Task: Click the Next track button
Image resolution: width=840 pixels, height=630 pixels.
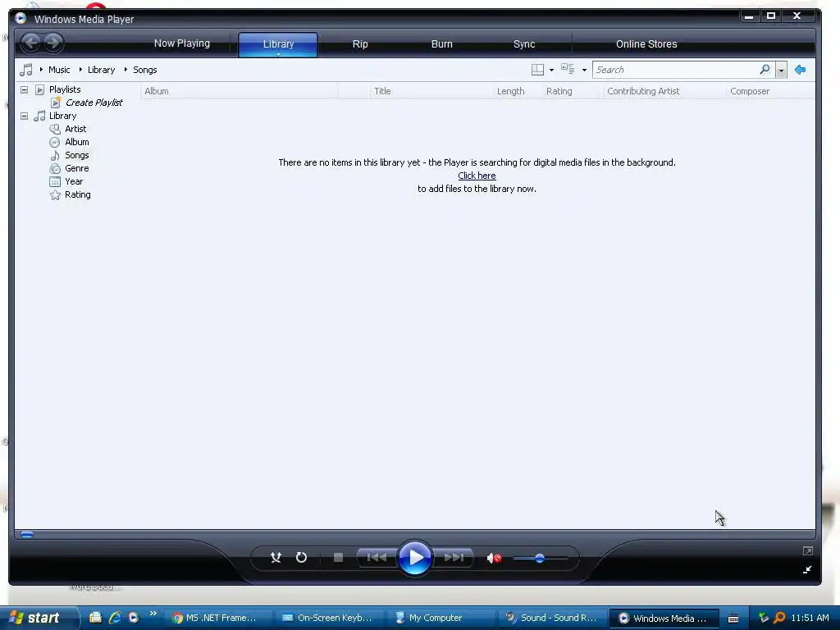Action: point(454,558)
